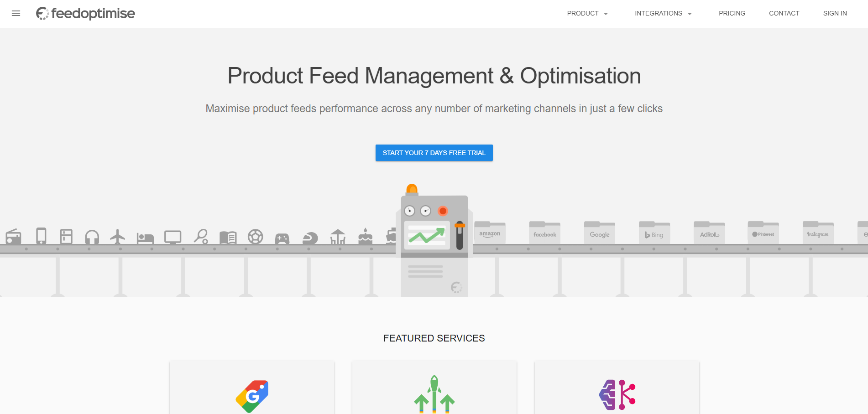Screen dimensions: 868x414
Task: Expand the Integrations dropdown menu
Action: [x=663, y=13]
